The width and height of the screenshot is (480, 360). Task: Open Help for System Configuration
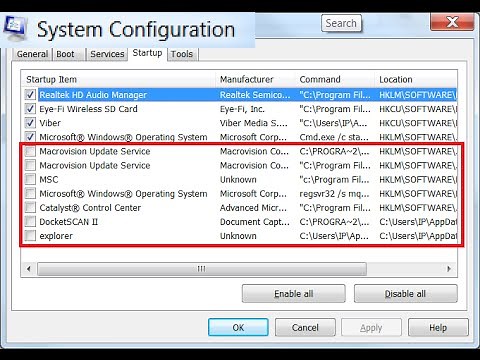point(438,327)
